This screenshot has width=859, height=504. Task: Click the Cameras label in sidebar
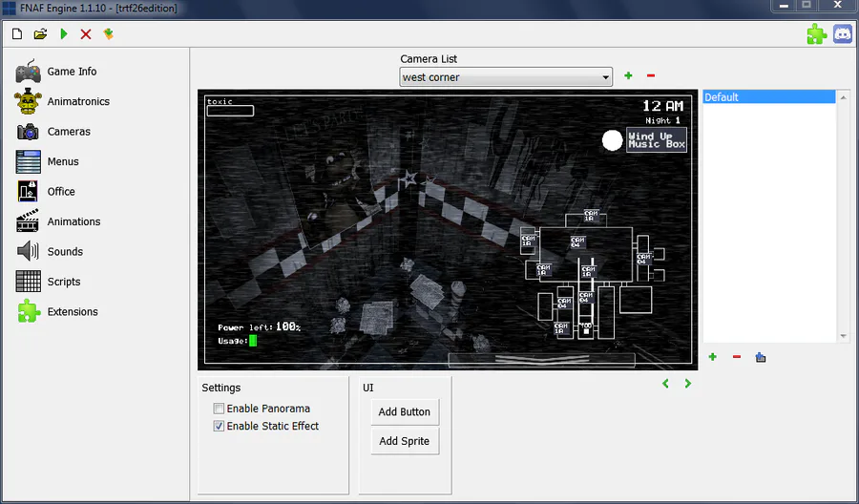69,132
